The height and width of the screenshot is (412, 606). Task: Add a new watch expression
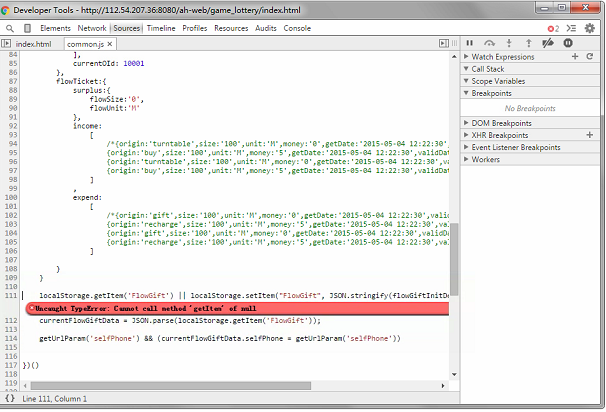point(575,57)
